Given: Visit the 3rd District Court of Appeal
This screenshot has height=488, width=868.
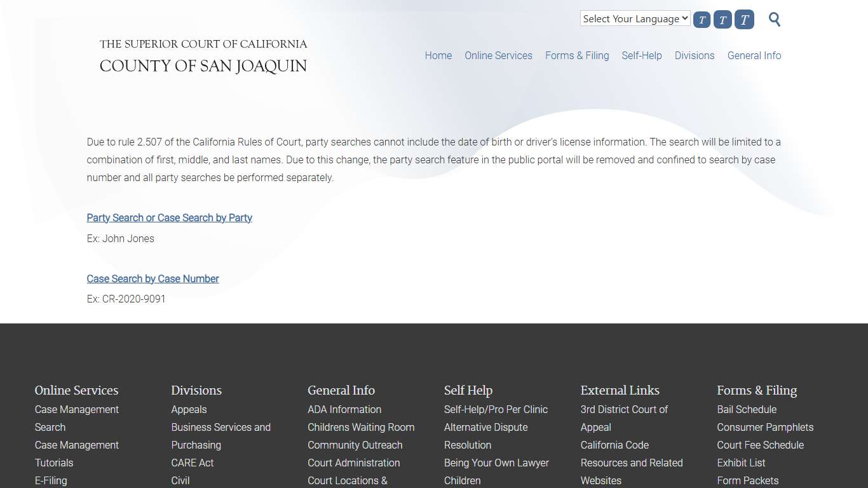Looking at the screenshot, I should pyautogui.click(x=624, y=409).
